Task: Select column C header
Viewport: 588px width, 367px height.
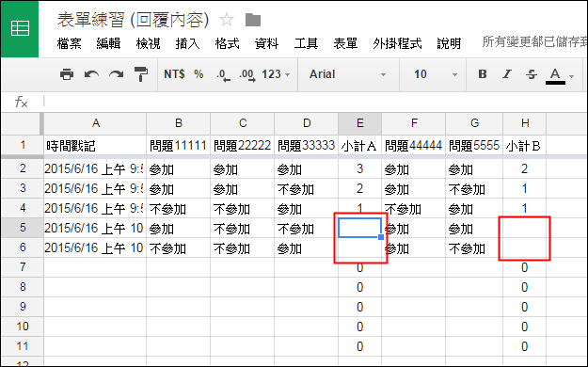Action: click(x=243, y=123)
